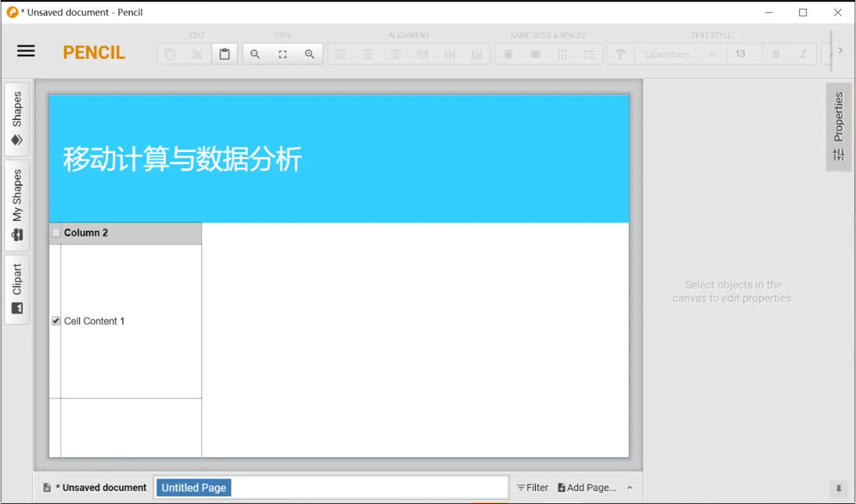Screen dimensions: 856x504
Task: Pin the panel with the pushpin icon
Action: [x=838, y=489]
